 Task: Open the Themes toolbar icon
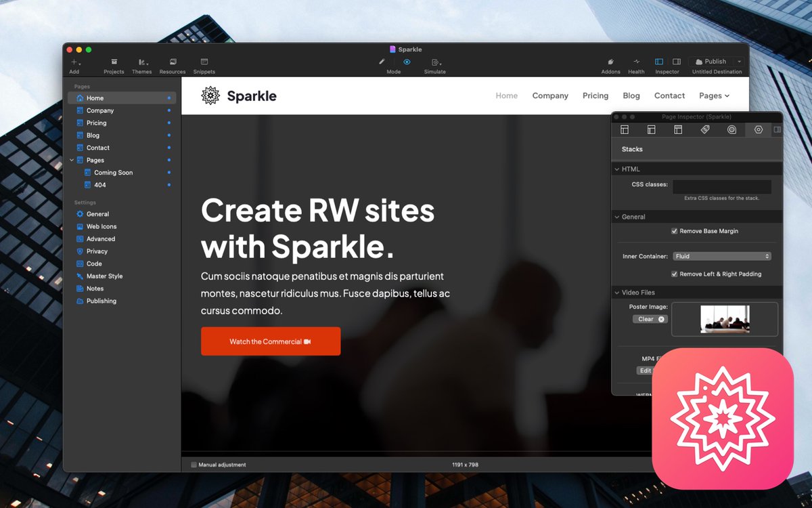pyautogui.click(x=142, y=62)
